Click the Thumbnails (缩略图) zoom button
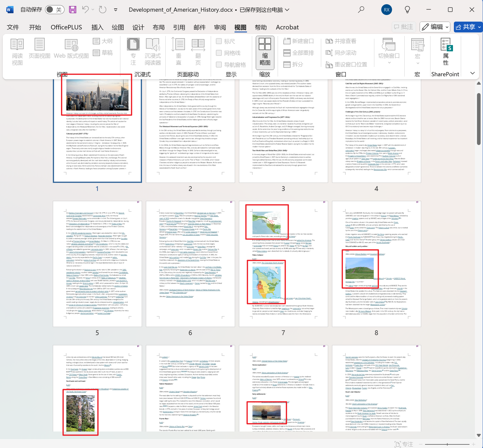 pos(265,52)
